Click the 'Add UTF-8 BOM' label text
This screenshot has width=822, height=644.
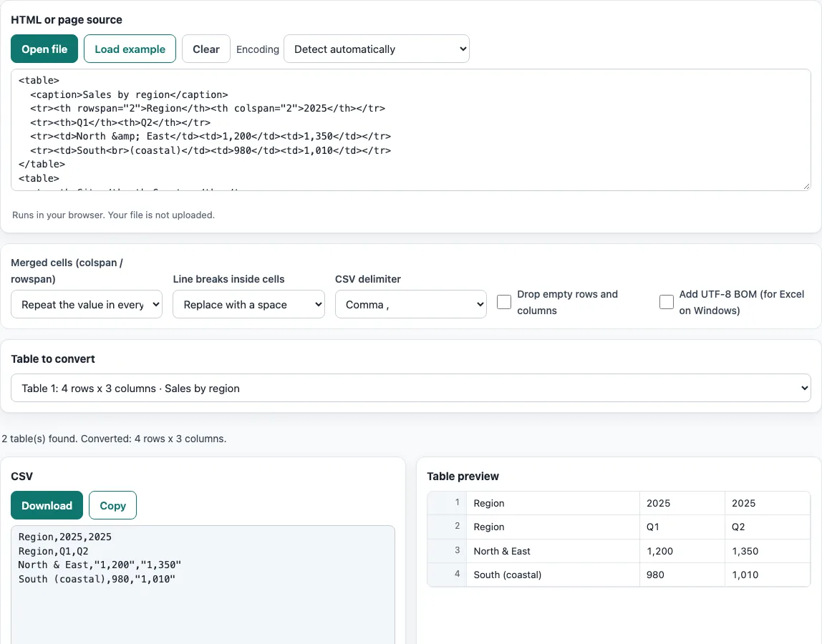[x=741, y=302]
